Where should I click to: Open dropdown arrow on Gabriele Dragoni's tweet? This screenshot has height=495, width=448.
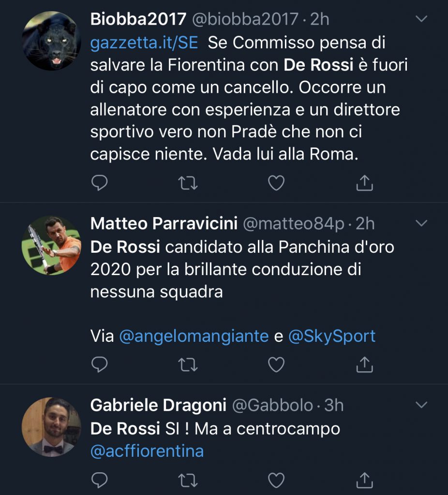pos(422,405)
